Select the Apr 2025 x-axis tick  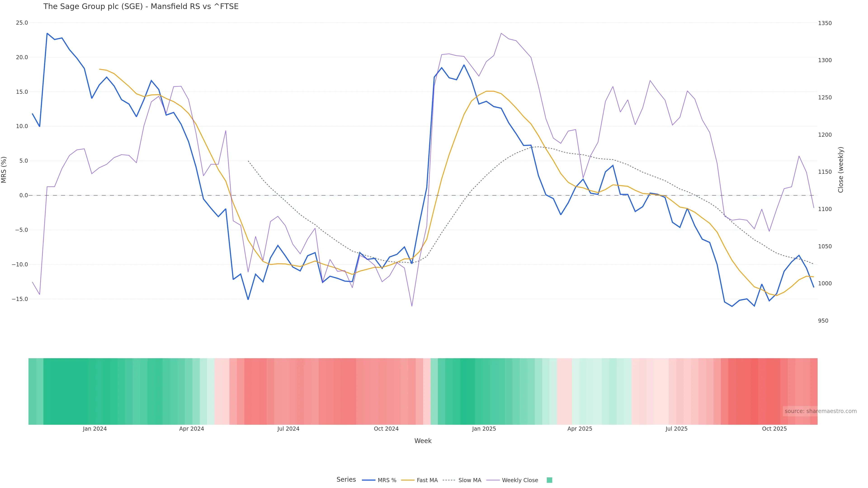point(580,429)
